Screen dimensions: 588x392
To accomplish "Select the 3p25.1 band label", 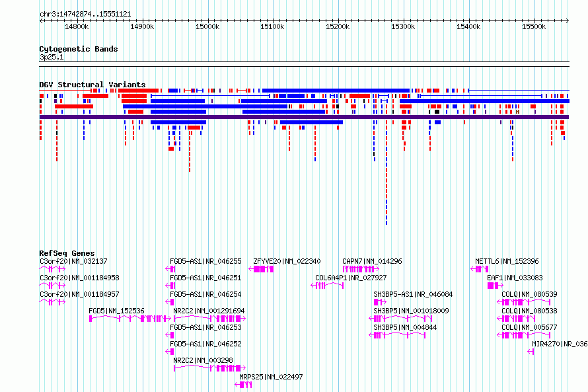I will 52,57.
